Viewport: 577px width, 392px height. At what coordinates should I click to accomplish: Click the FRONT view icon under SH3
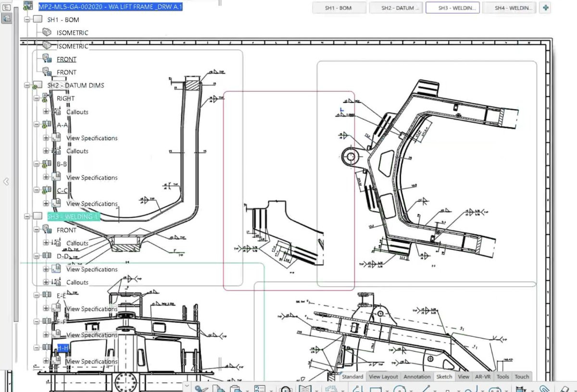click(x=47, y=230)
